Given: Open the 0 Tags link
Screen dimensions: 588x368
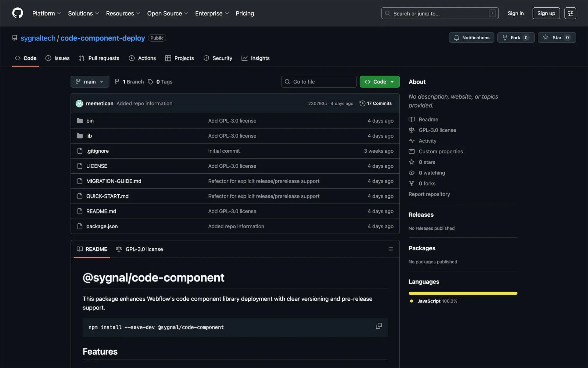Looking at the screenshot, I should [160, 82].
